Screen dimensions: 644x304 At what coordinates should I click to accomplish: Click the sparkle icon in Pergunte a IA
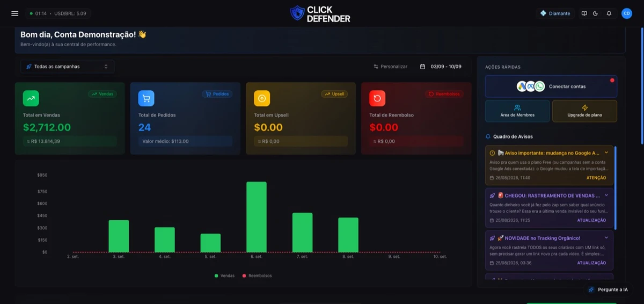(x=591, y=289)
